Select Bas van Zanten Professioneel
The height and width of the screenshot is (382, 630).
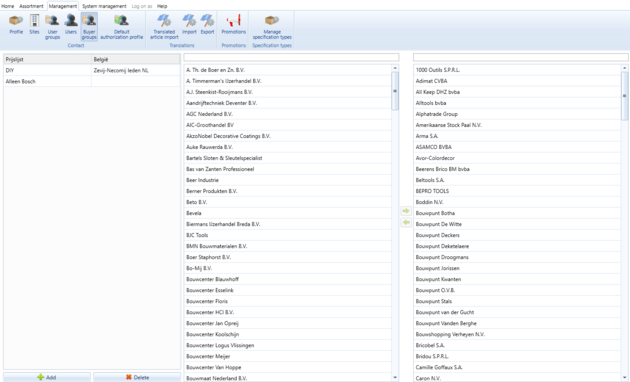(x=287, y=169)
